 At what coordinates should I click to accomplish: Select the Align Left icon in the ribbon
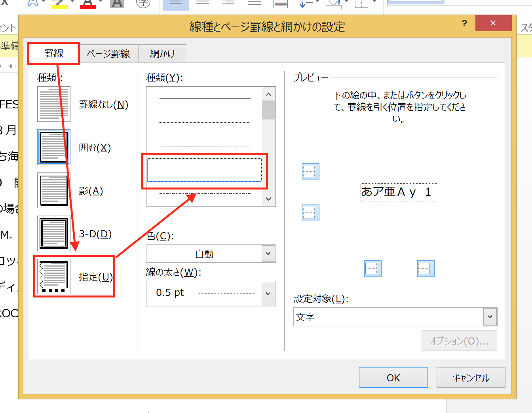[175, 5]
